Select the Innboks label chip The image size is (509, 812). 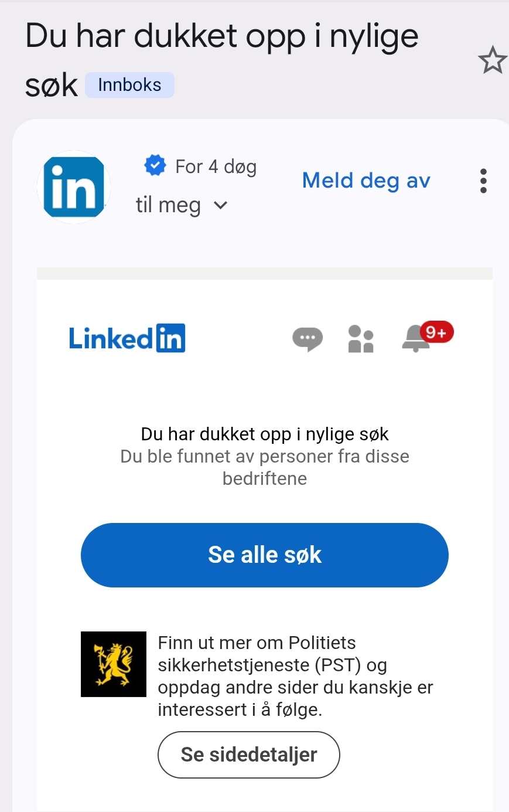coord(129,85)
